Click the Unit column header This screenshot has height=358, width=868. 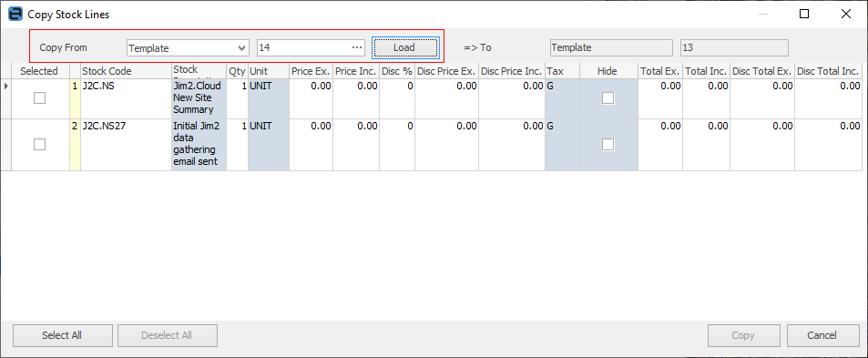[269, 71]
